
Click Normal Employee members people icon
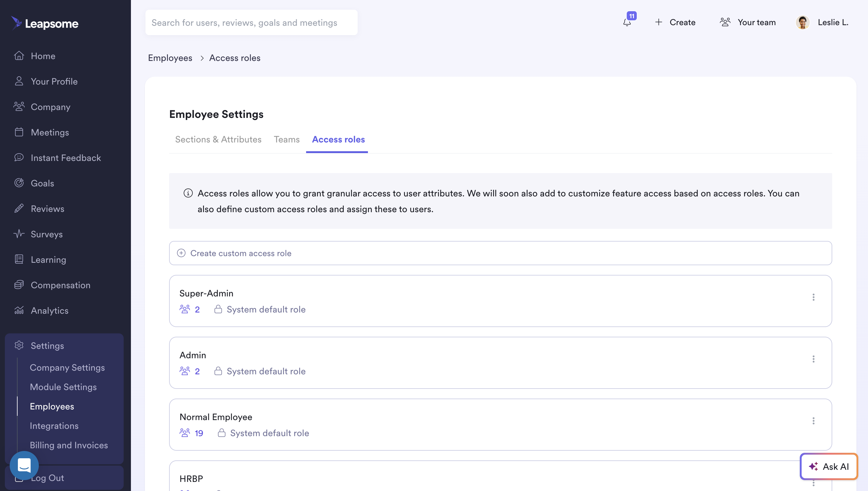click(185, 433)
